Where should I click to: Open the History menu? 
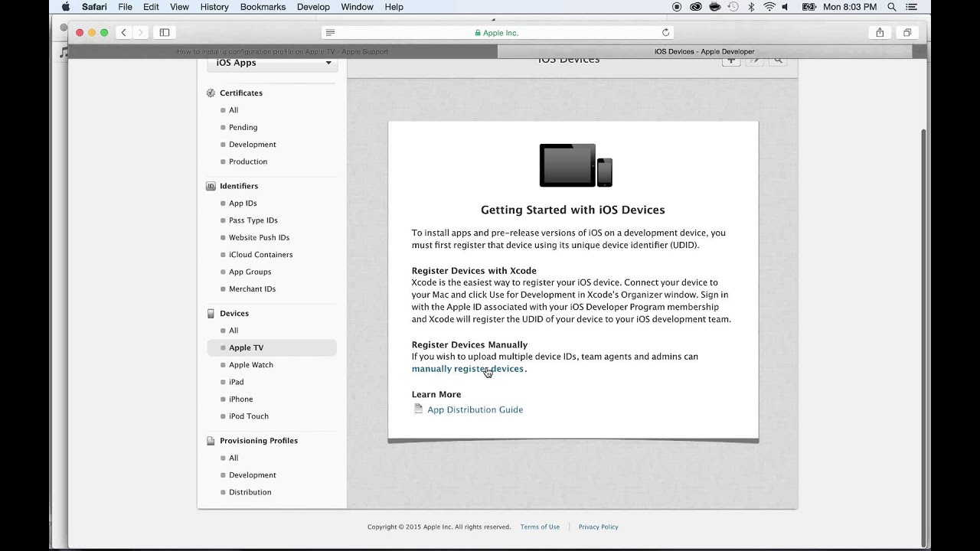214,7
